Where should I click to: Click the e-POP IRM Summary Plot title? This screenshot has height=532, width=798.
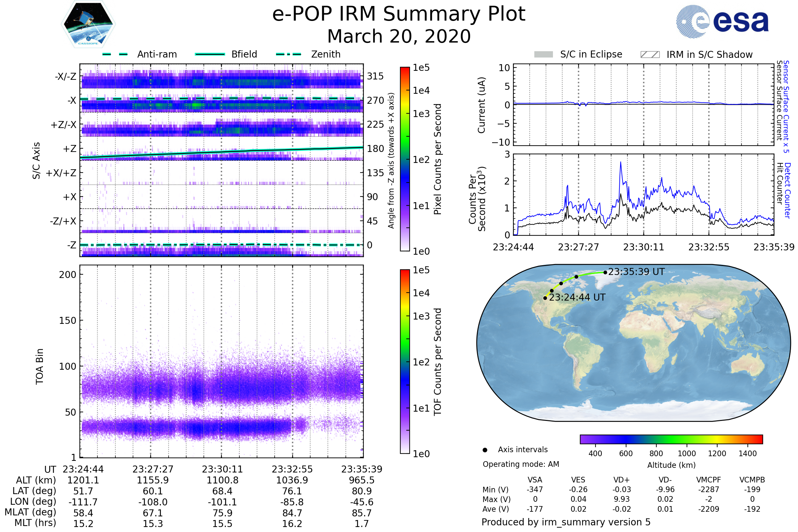pyautogui.click(x=399, y=14)
